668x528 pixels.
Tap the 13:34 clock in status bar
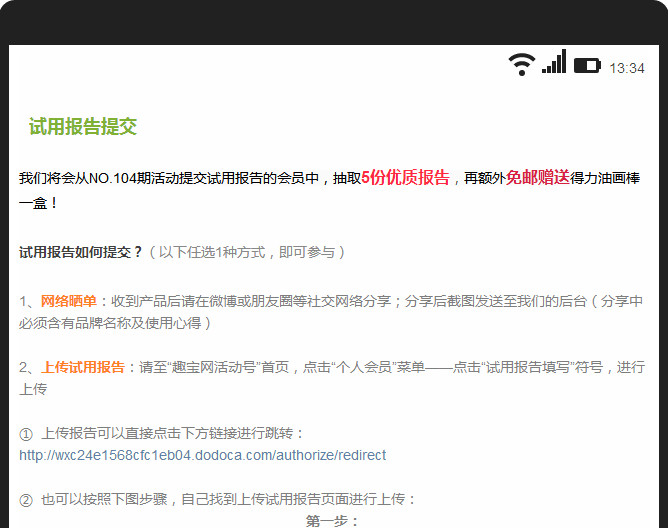click(x=626, y=68)
